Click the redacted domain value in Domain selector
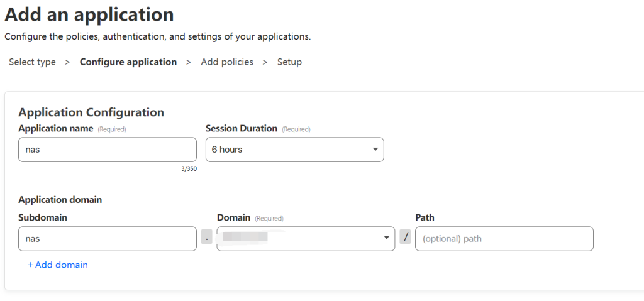644x301 pixels. coord(245,237)
